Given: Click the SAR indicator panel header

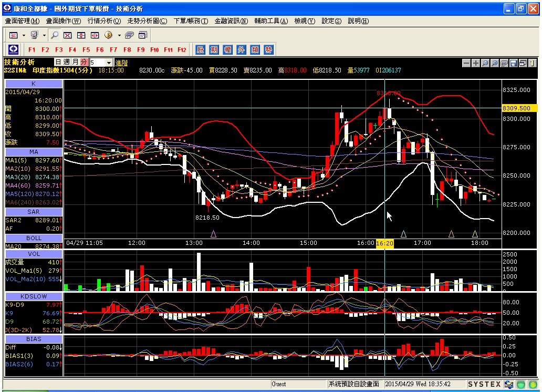Looking at the screenshot, I should (x=34, y=212).
